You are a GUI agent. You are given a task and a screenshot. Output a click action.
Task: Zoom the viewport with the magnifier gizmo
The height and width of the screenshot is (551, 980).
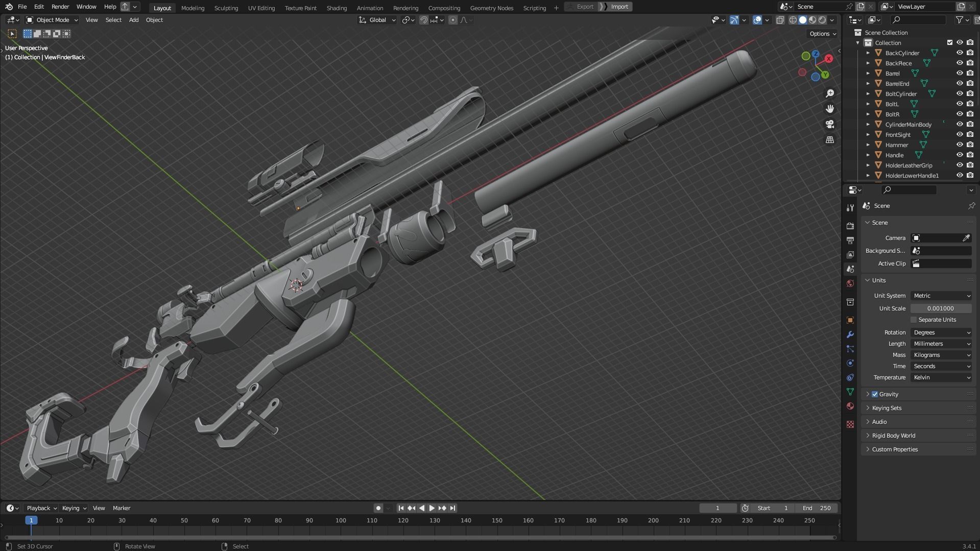[830, 93]
